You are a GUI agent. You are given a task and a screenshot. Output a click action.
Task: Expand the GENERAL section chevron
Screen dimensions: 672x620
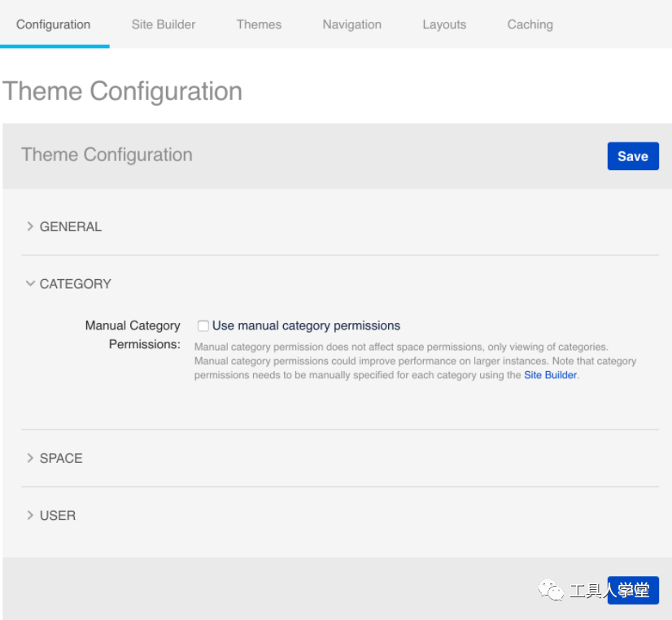coord(30,226)
